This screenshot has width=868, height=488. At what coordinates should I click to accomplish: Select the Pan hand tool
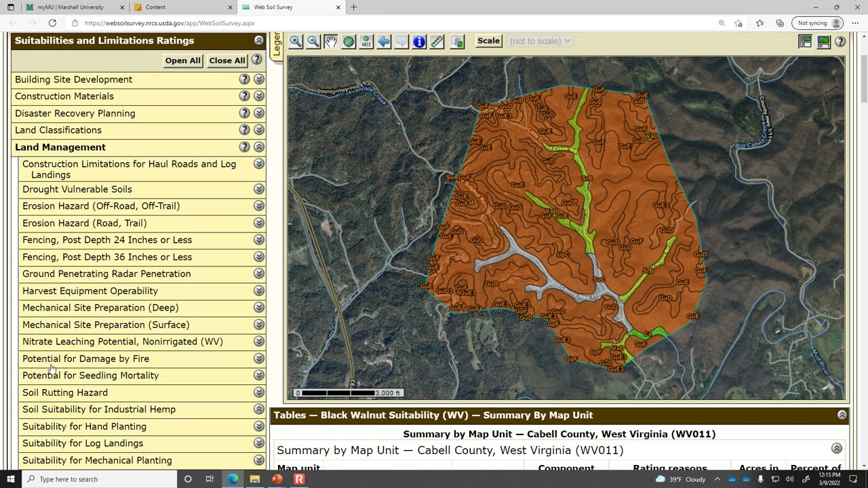click(331, 41)
